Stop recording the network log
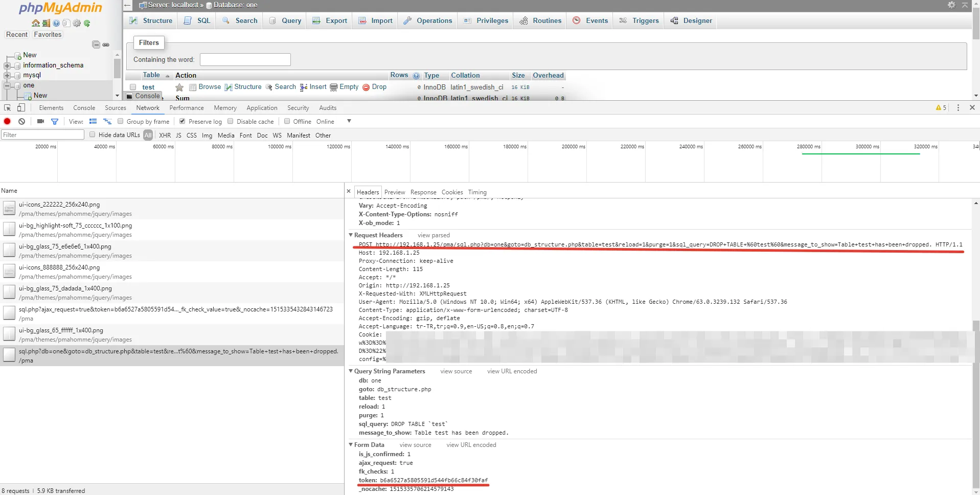This screenshot has width=980, height=495. pos(7,121)
